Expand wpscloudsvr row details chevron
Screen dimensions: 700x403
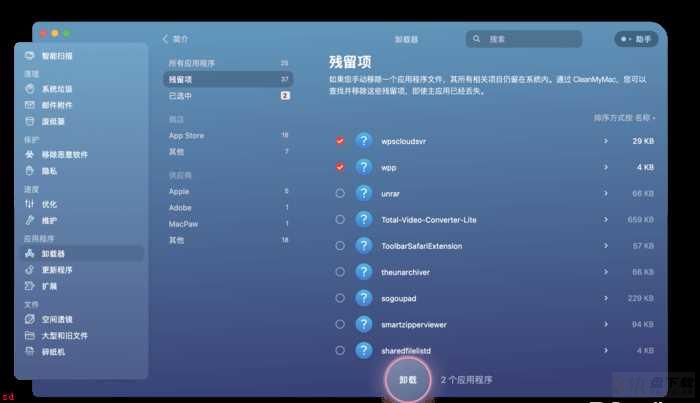606,141
